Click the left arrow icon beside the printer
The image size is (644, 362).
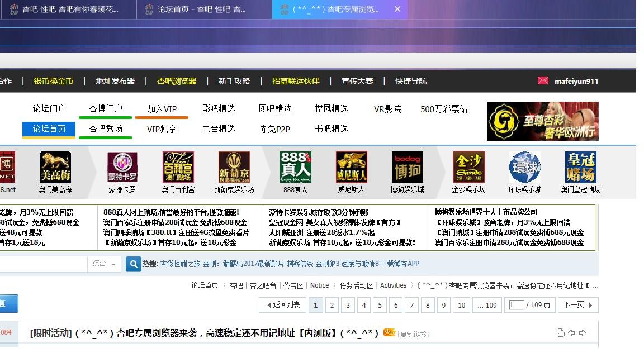click(571, 333)
